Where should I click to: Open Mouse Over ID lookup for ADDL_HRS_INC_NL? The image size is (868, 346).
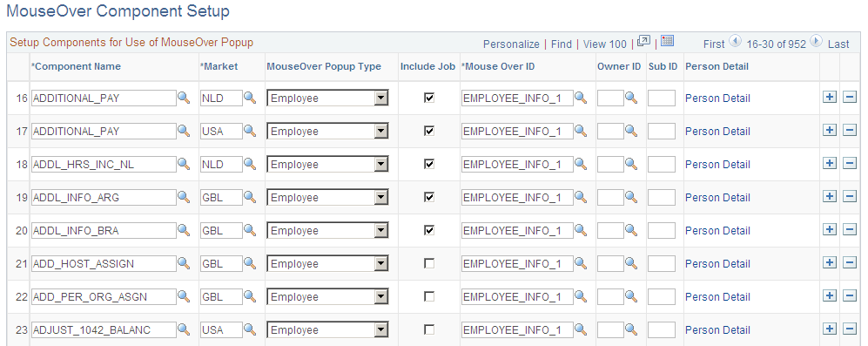click(x=581, y=164)
